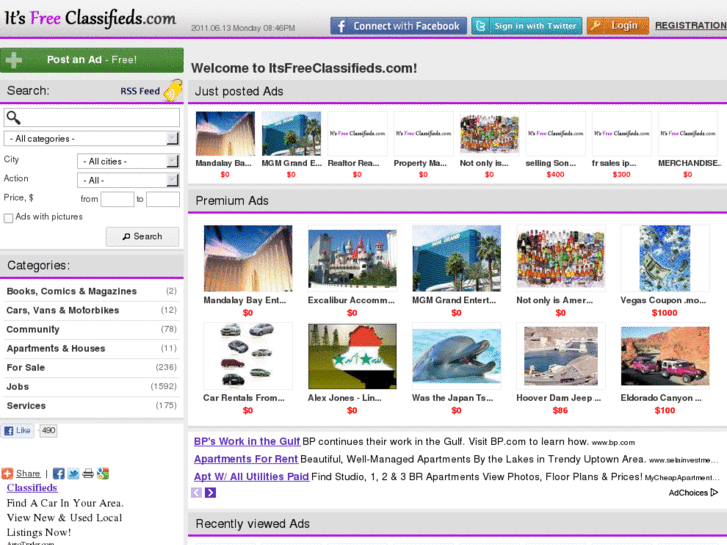Click the Price from input field
Image resolution: width=727 pixels, height=545 pixels.
point(117,199)
